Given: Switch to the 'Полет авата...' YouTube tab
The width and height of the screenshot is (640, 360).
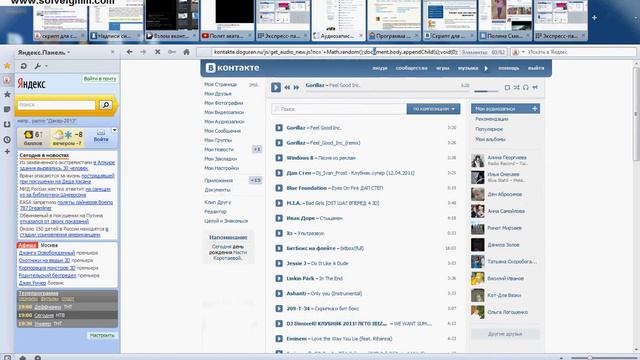Looking at the screenshot, I should point(227,20).
